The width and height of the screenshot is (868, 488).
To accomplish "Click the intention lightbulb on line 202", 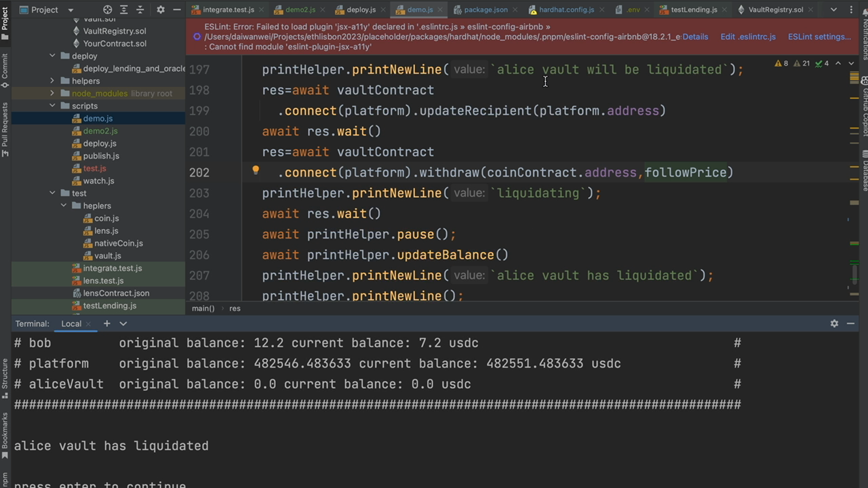I will pyautogui.click(x=256, y=171).
